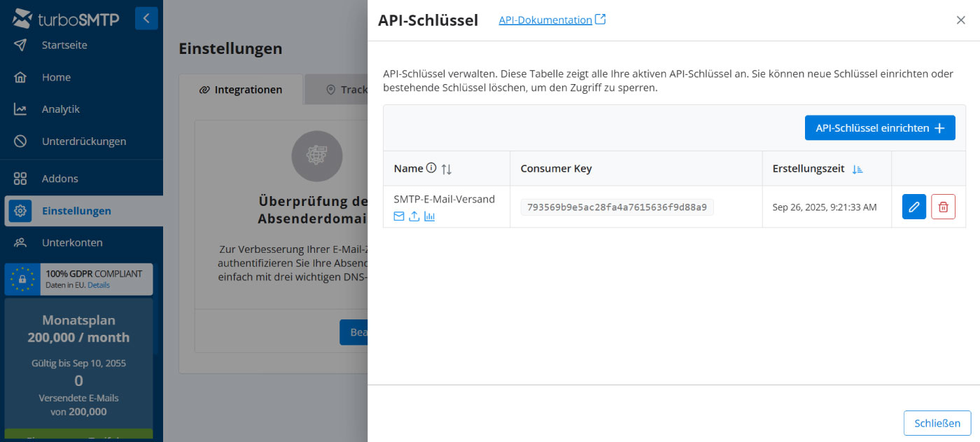Viewport: 980px width, 442px height.
Task: Open the Addons sidebar item
Action: (x=60, y=179)
